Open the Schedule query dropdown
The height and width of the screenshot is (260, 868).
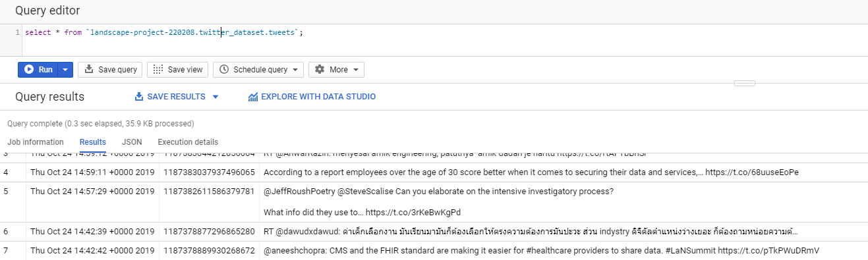(259, 69)
